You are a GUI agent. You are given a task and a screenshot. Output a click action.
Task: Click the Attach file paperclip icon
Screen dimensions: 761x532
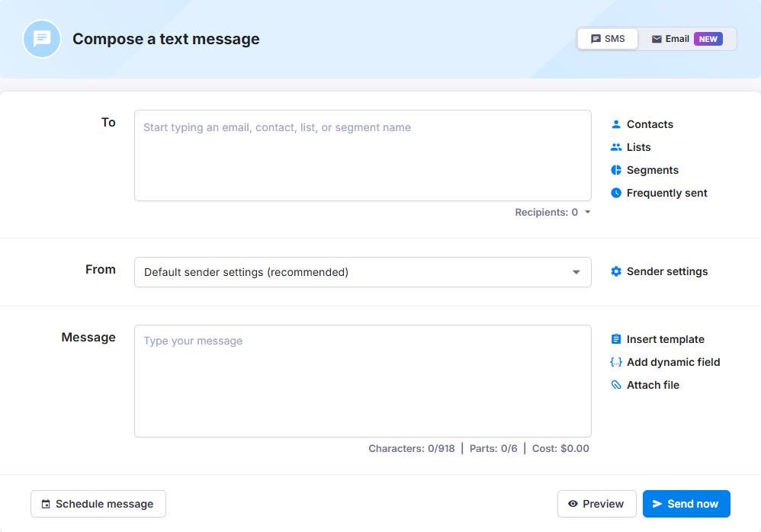(616, 385)
